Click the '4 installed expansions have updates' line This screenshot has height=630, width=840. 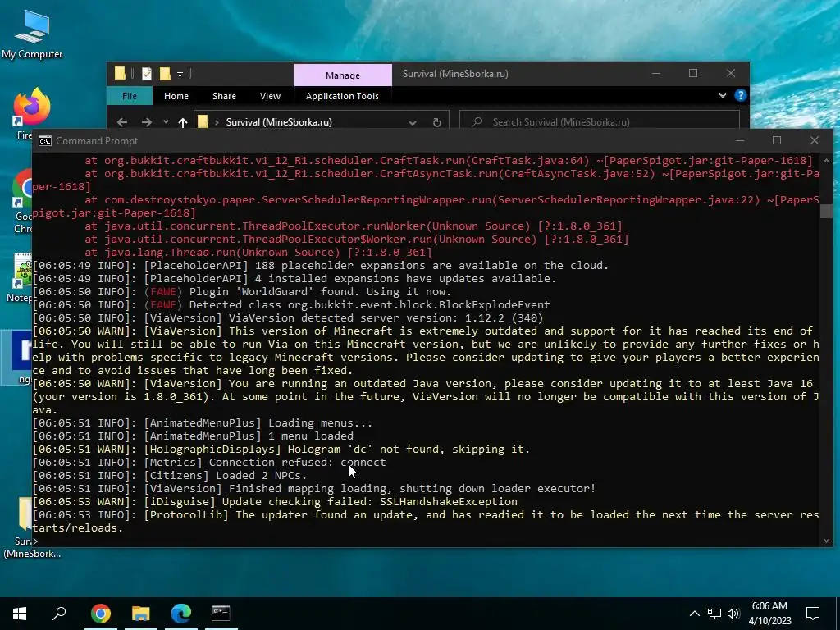coord(294,279)
